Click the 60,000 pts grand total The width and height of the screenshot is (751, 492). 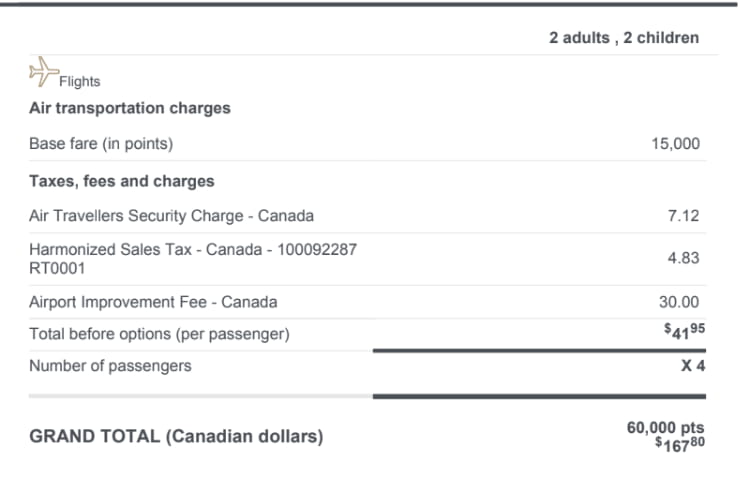pos(665,427)
